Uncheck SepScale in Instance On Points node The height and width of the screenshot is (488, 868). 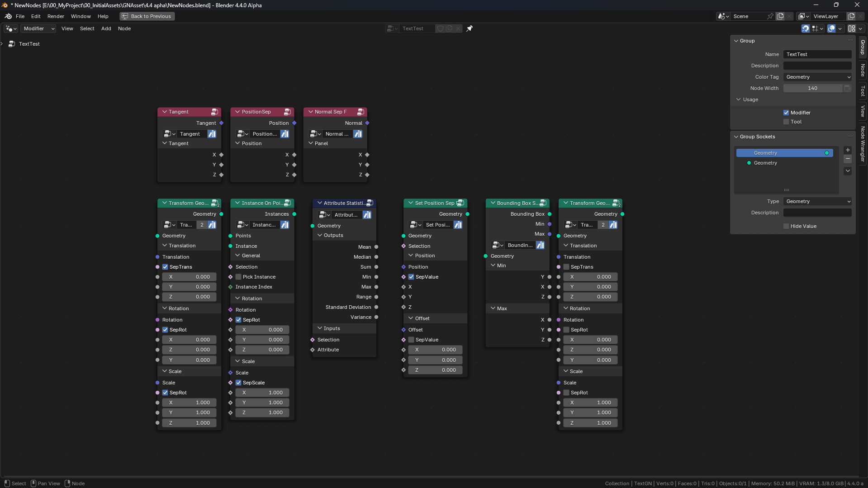pyautogui.click(x=238, y=383)
